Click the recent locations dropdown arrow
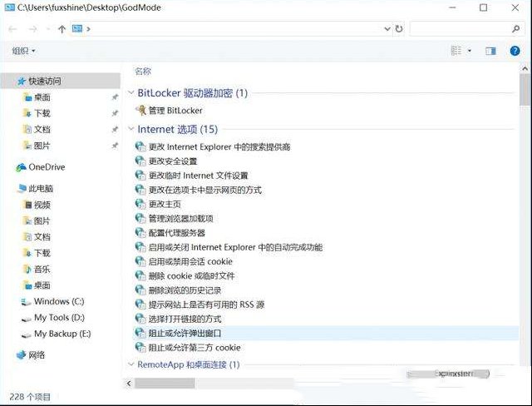Image resolution: width=532 pixels, height=406 pixels. (x=48, y=29)
